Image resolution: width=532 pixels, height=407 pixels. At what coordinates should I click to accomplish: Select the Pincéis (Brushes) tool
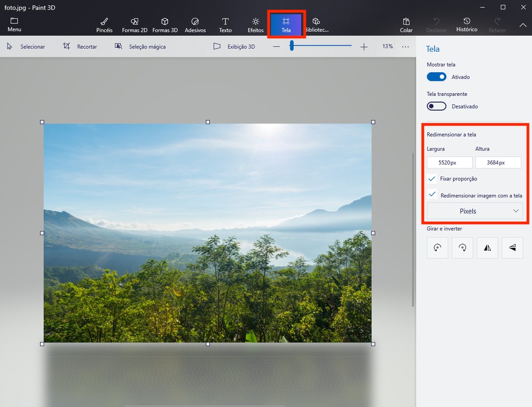(104, 24)
